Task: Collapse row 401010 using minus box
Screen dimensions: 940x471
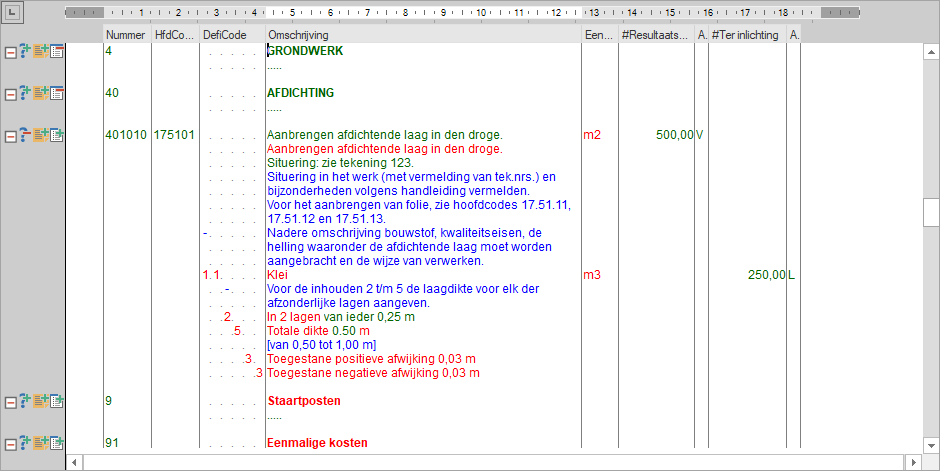Action: coord(11,135)
